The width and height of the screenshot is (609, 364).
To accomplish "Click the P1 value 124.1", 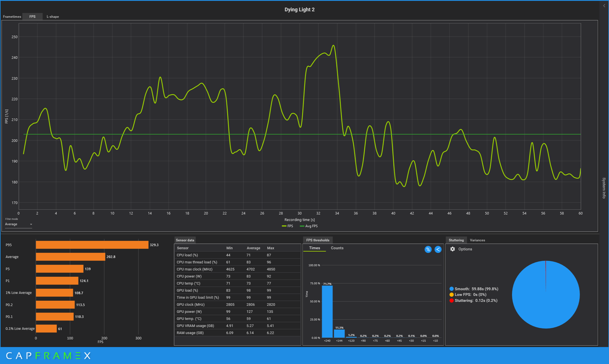I will point(84,281).
